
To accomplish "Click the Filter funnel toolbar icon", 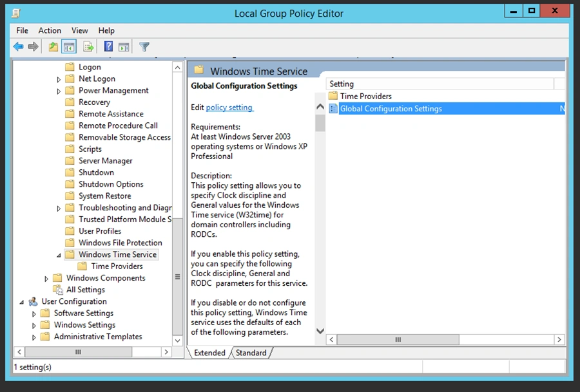I will 144,46.
